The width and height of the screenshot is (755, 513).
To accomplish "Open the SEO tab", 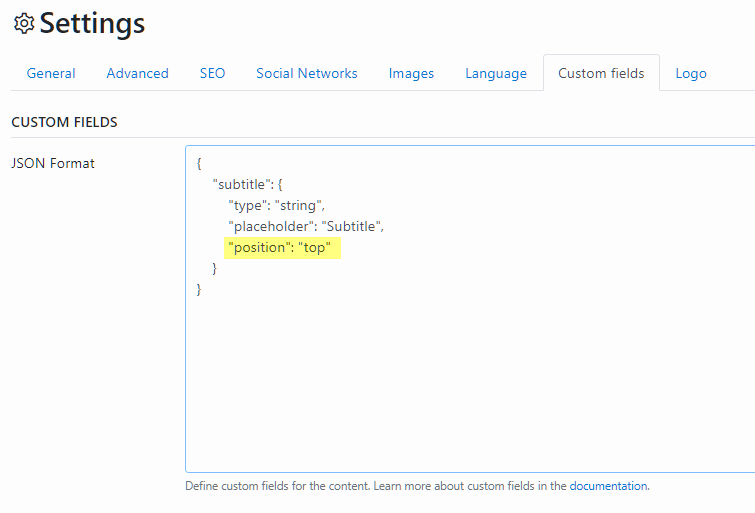I will point(212,73).
